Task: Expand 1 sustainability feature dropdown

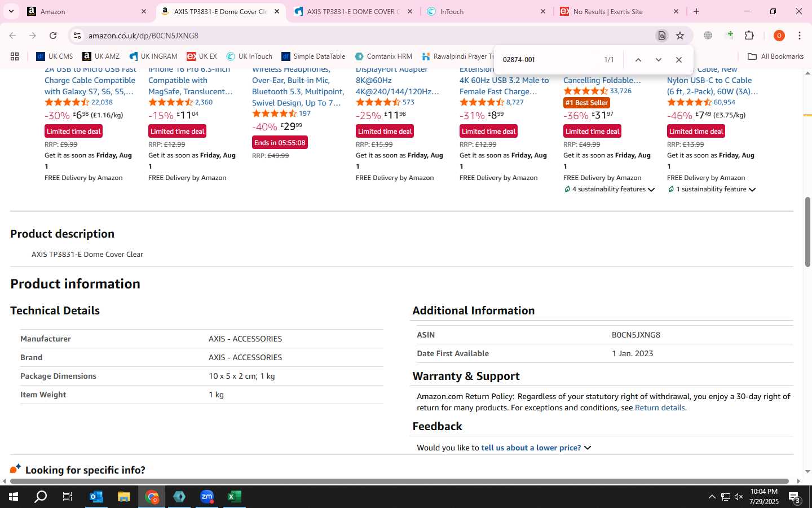Action: [x=712, y=190]
